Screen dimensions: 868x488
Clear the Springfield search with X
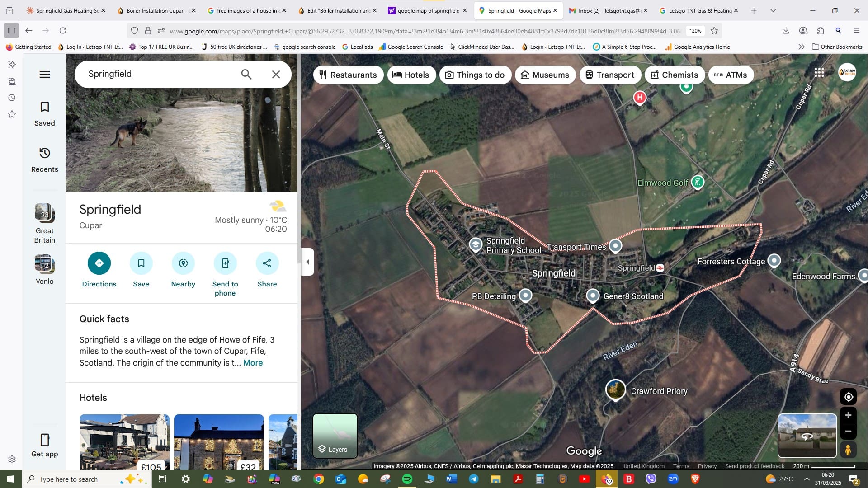(276, 74)
